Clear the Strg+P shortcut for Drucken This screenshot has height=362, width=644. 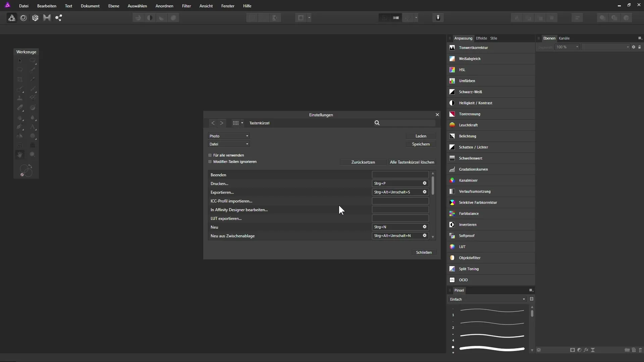tap(425, 183)
